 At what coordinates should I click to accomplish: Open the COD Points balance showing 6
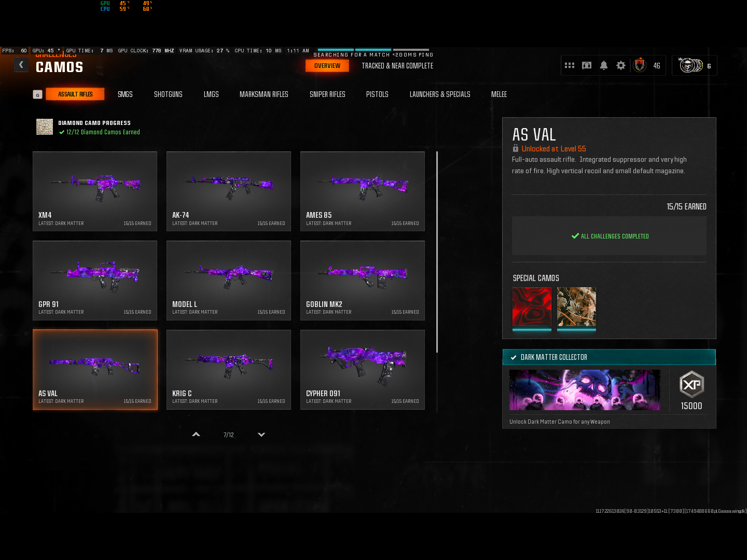point(694,65)
